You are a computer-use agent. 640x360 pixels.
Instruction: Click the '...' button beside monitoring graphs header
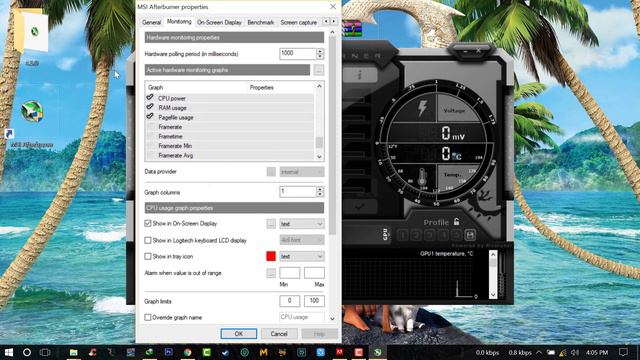click(x=319, y=70)
